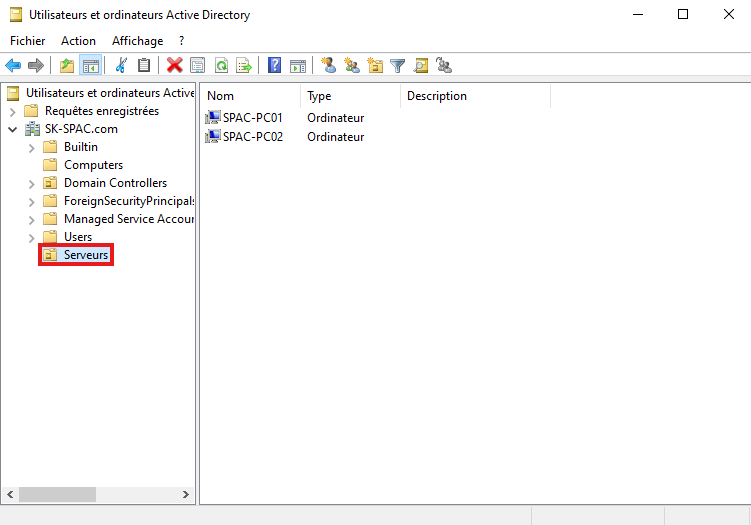The width and height of the screenshot is (751, 525).
Task: Click the Filter funnel icon
Action: coord(398,66)
